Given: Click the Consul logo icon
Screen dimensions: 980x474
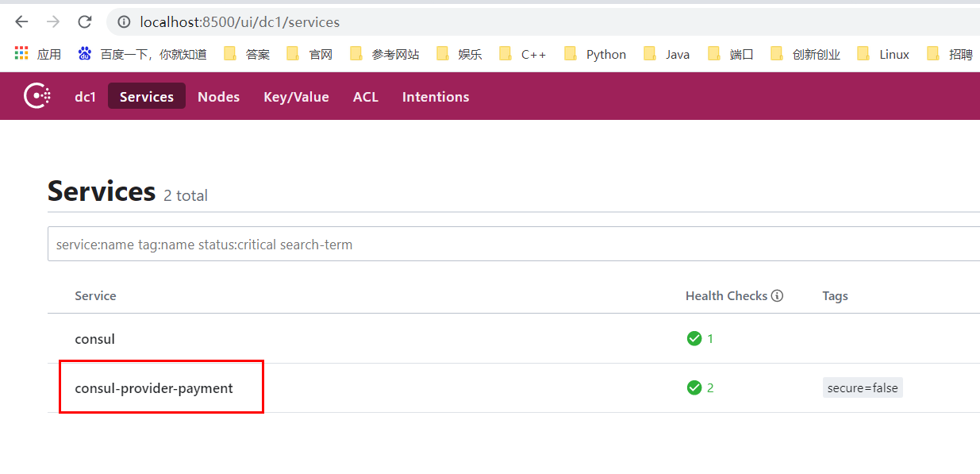Looking at the screenshot, I should [37, 96].
